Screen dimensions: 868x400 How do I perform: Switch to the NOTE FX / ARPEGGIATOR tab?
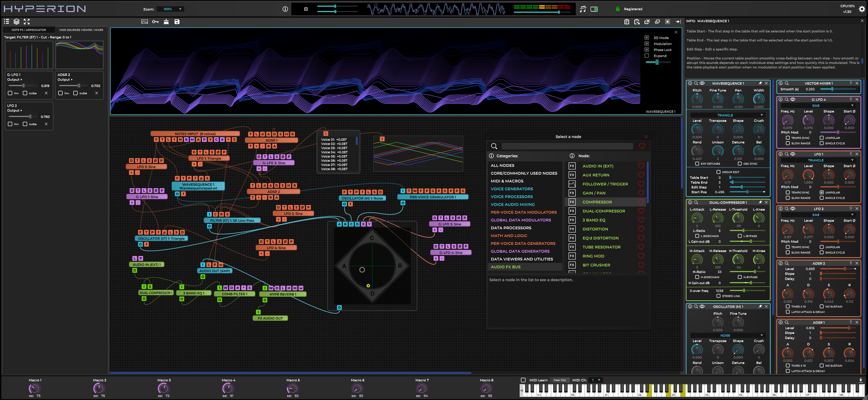29,30
